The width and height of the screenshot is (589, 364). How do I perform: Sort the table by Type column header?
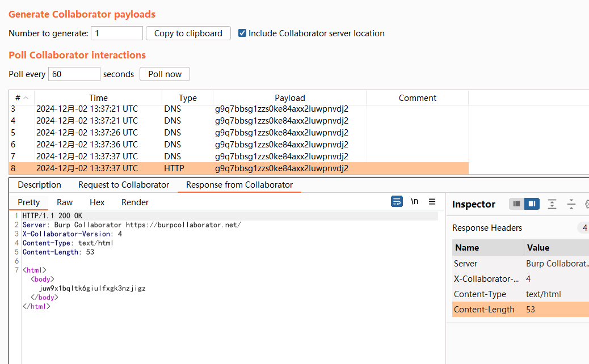tap(187, 98)
